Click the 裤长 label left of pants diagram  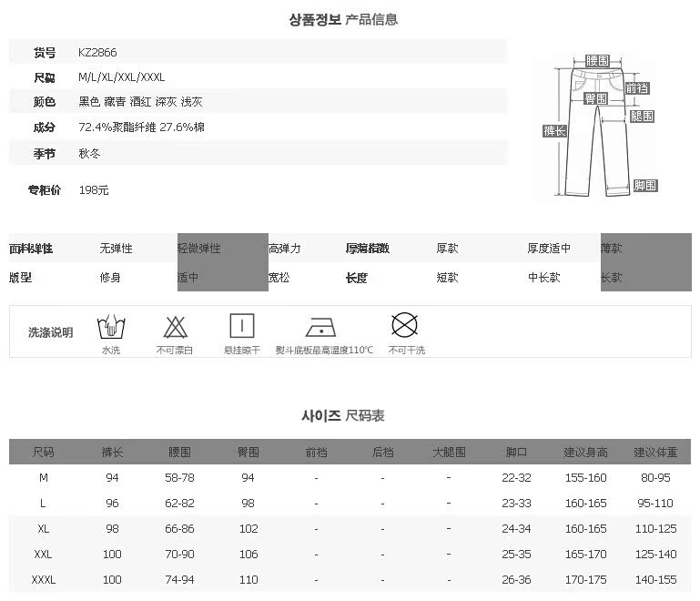click(554, 131)
